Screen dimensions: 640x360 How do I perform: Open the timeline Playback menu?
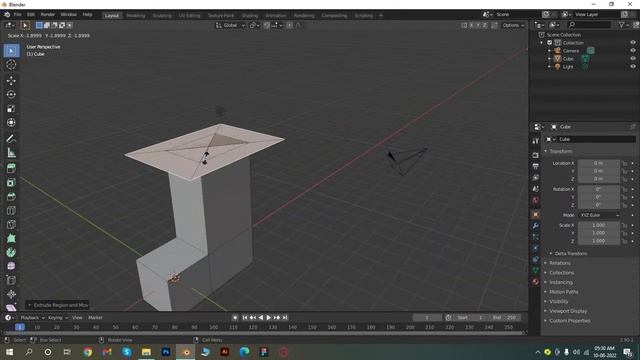pos(32,318)
